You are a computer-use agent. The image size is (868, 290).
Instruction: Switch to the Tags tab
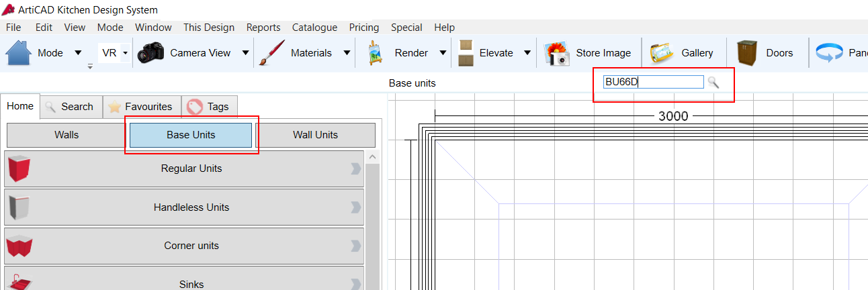209,107
